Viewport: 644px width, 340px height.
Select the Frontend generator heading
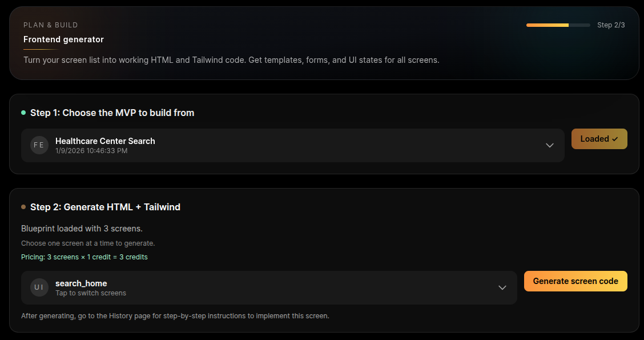(x=63, y=39)
